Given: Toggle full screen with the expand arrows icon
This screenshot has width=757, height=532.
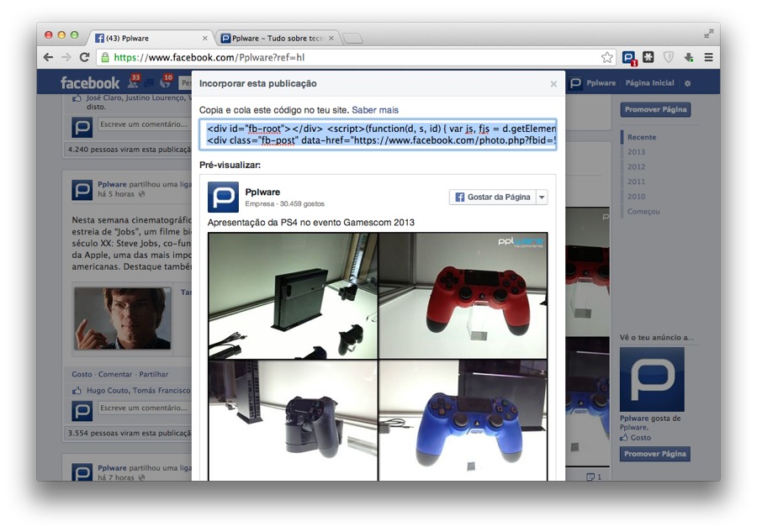Looking at the screenshot, I should (708, 34).
